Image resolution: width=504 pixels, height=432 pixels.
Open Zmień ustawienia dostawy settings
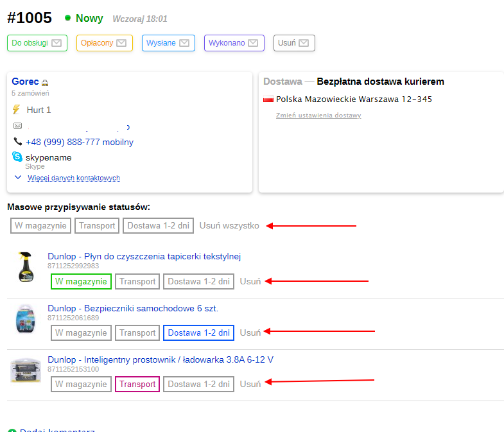318,116
